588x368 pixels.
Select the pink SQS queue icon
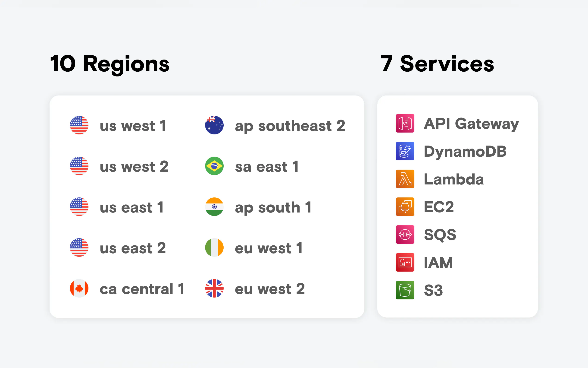point(405,235)
